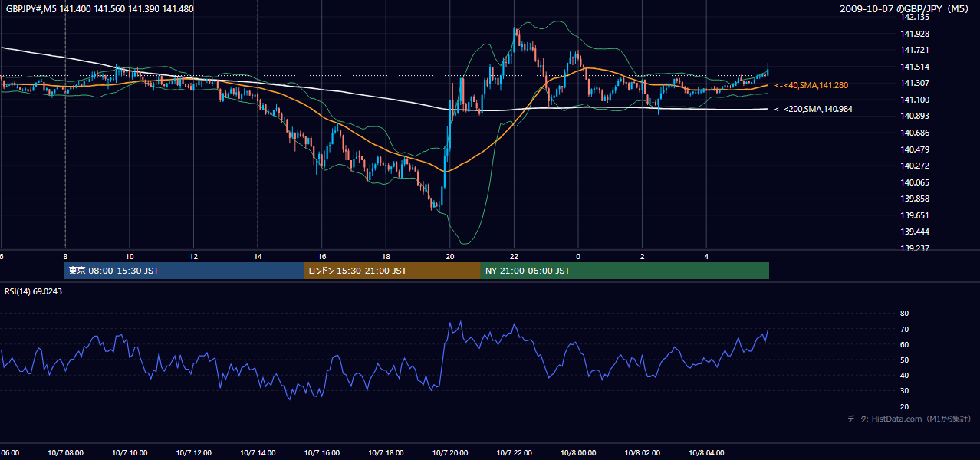Click the データ: HistData.com source credit
Image resolution: width=980 pixels, height=460 pixels.
click(x=909, y=419)
